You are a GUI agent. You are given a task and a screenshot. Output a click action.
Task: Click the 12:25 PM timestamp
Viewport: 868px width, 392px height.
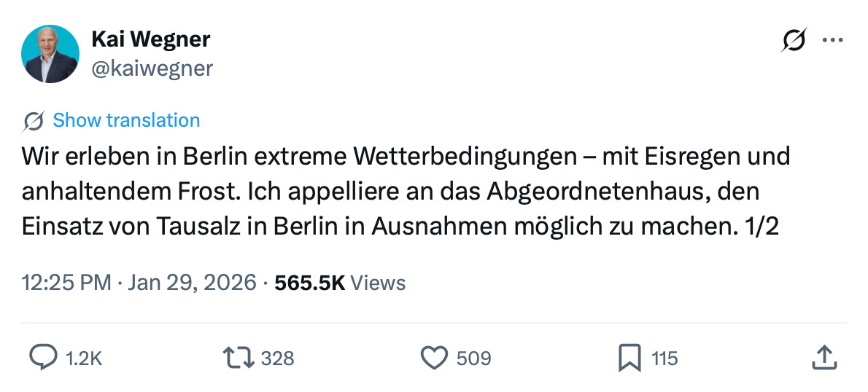click(x=66, y=282)
